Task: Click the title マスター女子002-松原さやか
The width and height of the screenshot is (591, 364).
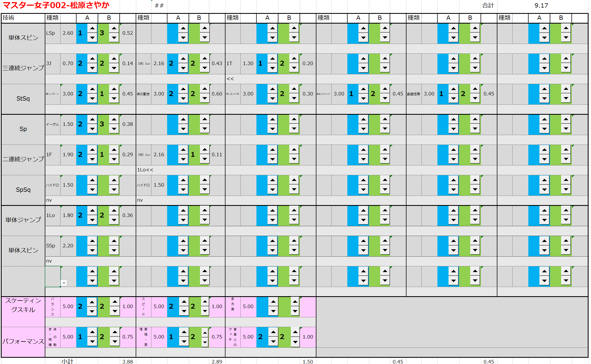Action: point(56,5)
